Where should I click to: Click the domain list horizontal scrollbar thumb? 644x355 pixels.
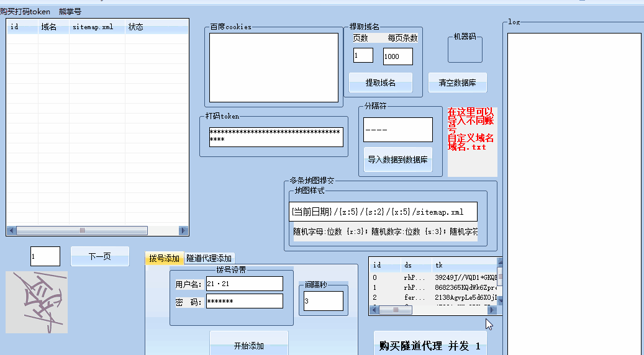point(82,231)
